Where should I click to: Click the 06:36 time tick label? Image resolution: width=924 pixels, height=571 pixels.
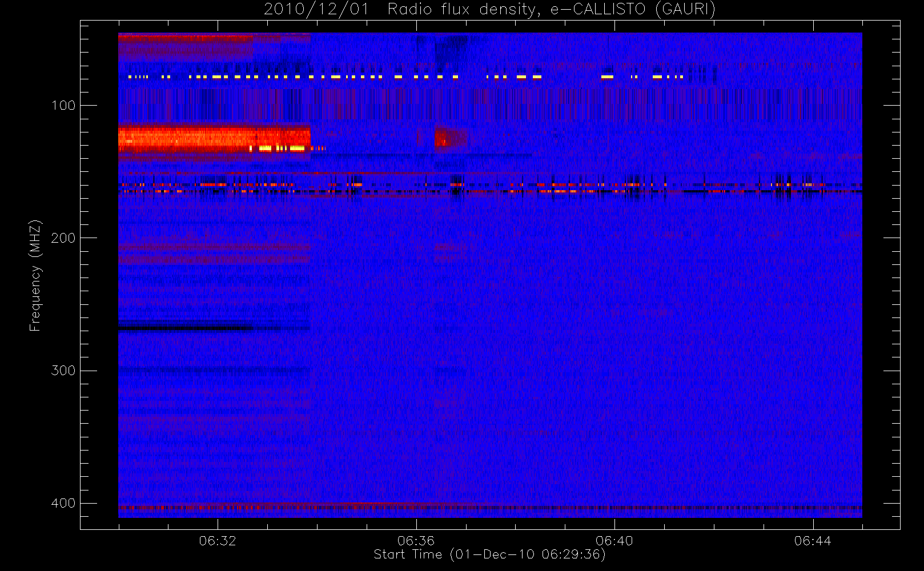coord(416,541)
